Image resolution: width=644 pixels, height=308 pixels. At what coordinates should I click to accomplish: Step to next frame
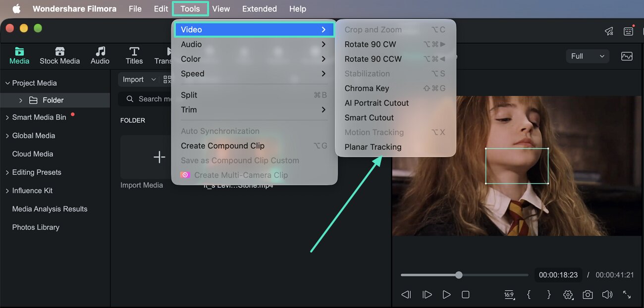pyautogui.click(x=427, y=295)
